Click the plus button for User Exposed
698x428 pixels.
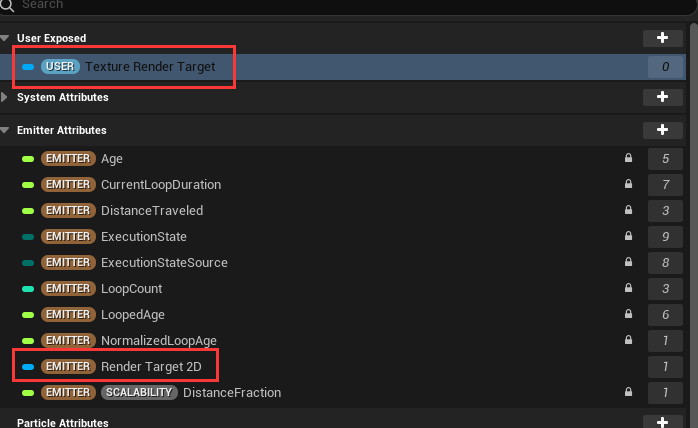point(662,38)
